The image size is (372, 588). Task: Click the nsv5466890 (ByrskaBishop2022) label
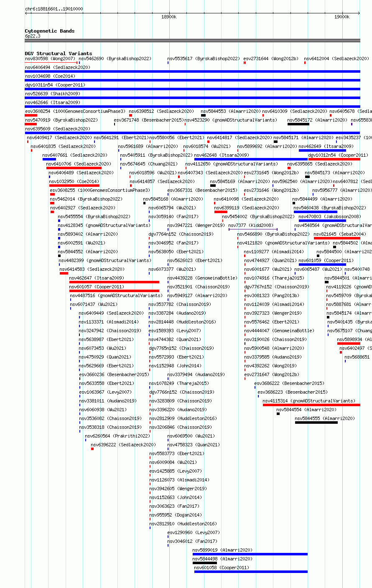pyautogui.click(x=273, y=234)
